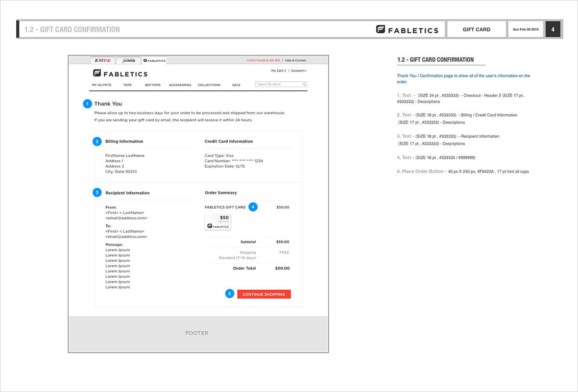Viewport: 578px width, 392px height.
Task: Click the FABLETICS GIFT CARD line item
Action: (x=225, y=207)
